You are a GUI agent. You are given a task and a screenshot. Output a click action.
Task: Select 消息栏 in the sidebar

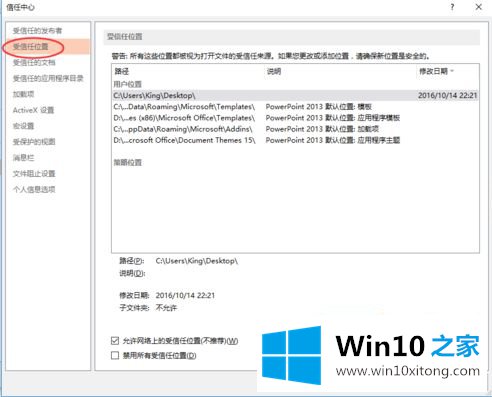coord(23,158)
